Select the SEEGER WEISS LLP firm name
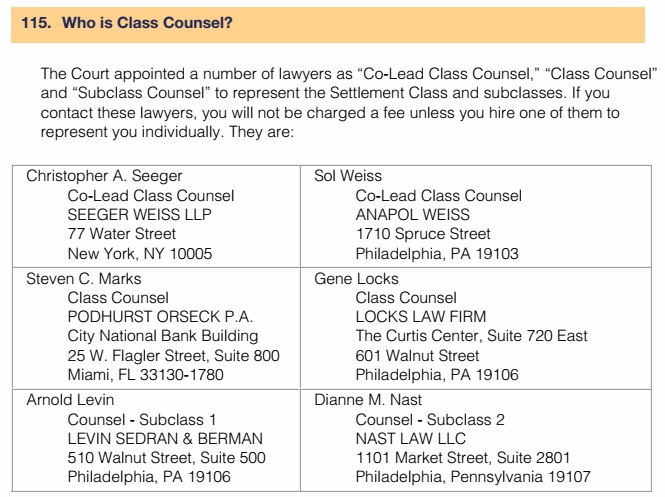 tap(139, 215)
